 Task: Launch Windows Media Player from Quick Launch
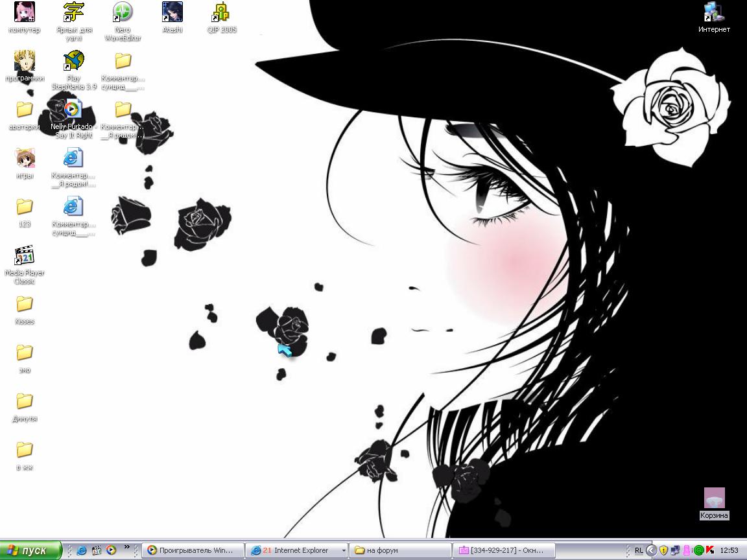pos(111,550)
